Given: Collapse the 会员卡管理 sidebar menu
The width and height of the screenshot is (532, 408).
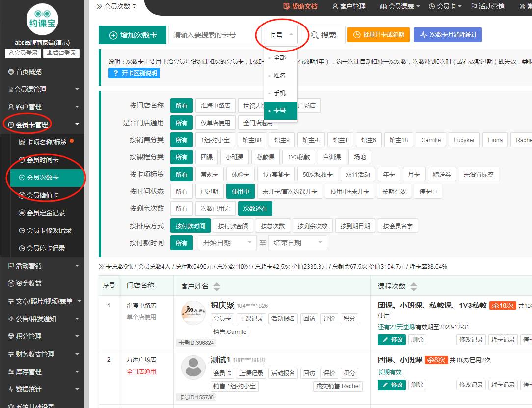Looking at the screenshot, I should (x=42, y=125).
